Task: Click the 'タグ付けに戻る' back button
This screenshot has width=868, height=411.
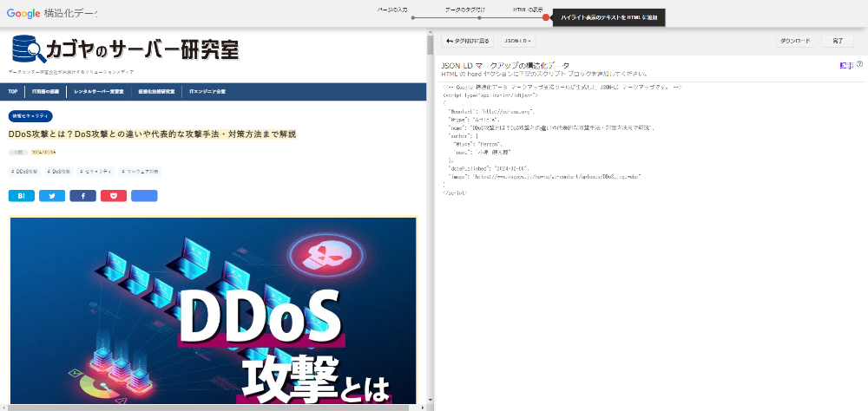Action: click(x=468, y=41)
